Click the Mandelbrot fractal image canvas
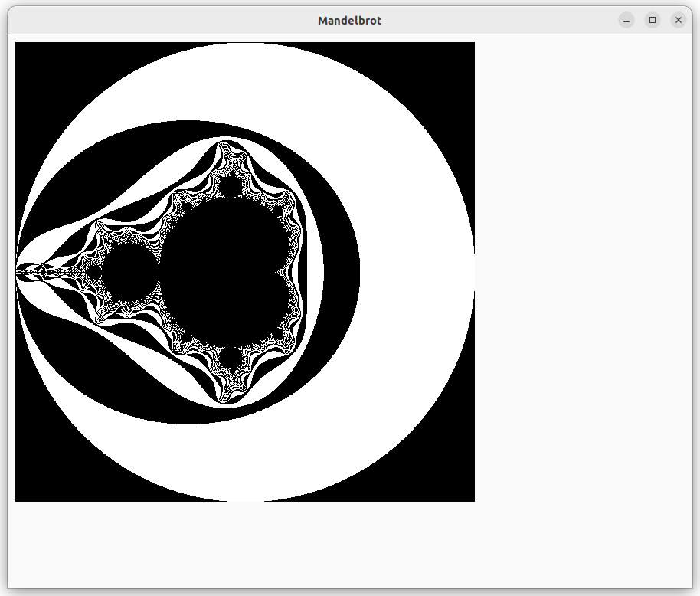Image resolution: width=700 pixels, height=596 pixels. tap(245, 272)
